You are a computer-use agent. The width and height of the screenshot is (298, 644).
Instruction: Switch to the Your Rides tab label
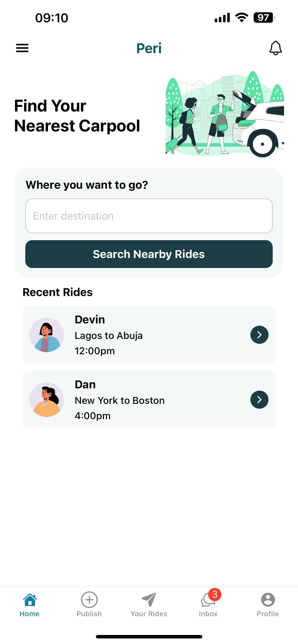coord(149,614)
